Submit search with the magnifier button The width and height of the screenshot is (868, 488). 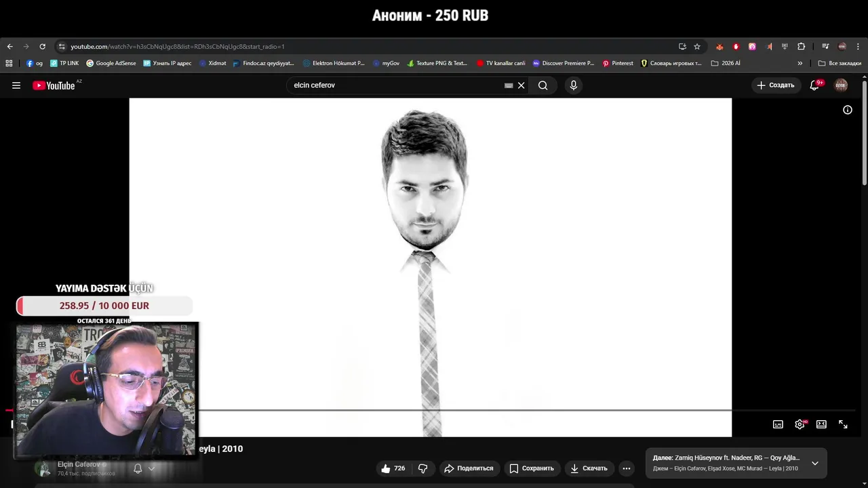[x=543, y=85]
